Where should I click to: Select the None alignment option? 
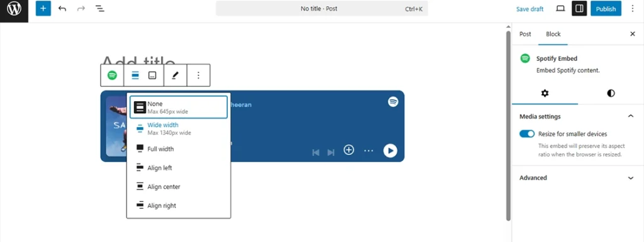(179, 107)
